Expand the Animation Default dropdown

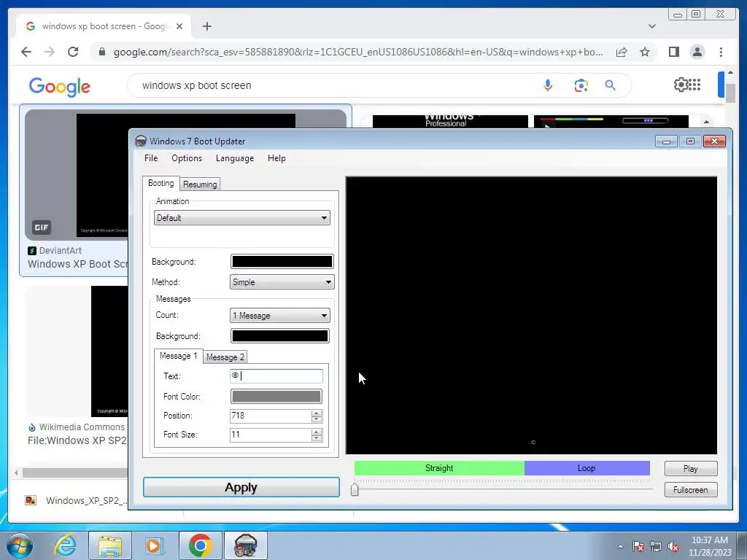[242, 217]
